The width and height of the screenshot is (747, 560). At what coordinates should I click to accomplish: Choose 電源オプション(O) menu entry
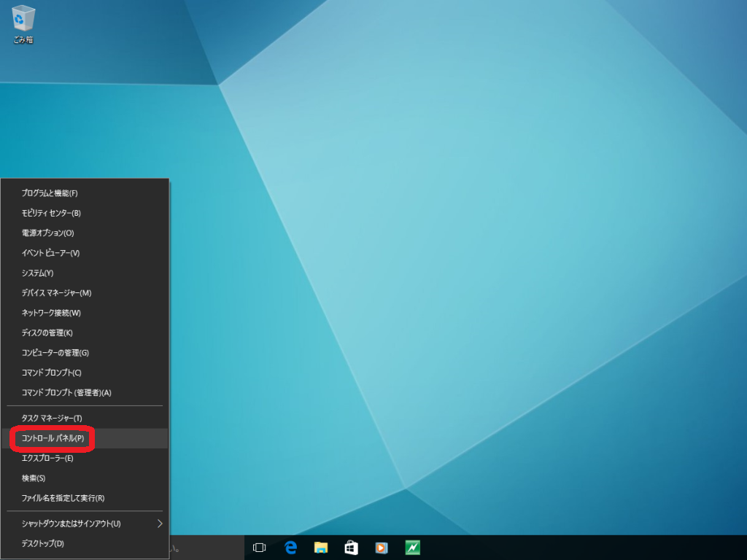(x=85, y=233)
